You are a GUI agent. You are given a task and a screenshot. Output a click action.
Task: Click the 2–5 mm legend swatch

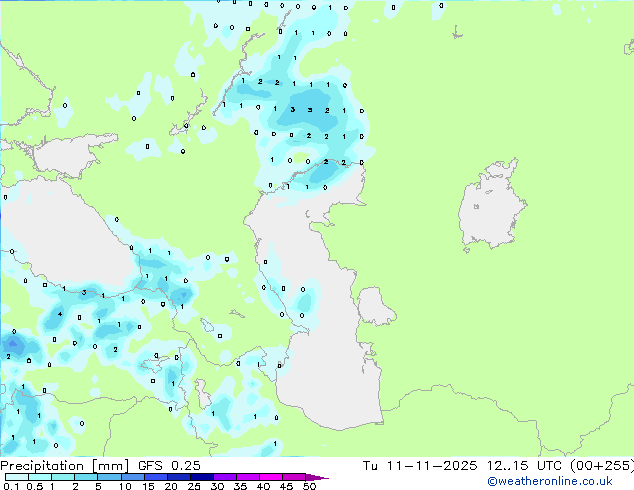coord(86,477)
